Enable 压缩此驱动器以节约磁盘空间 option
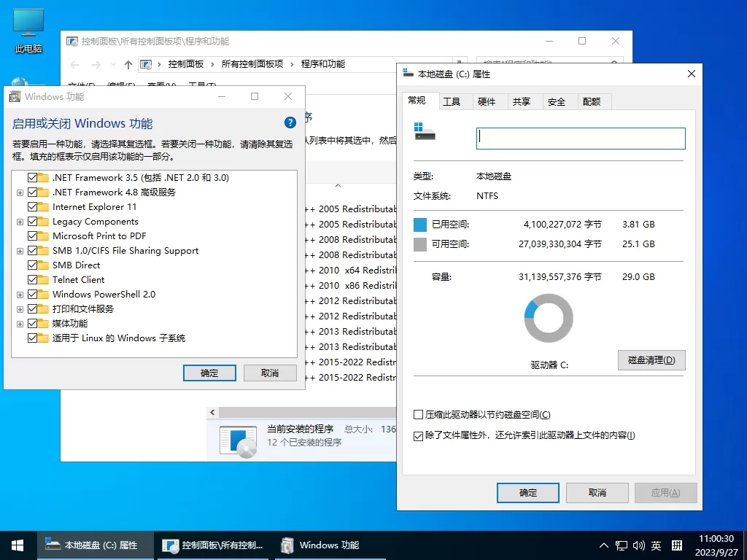The height and width of the screenshot is (560, 747). pyautogui.click(x=417, y=414)
